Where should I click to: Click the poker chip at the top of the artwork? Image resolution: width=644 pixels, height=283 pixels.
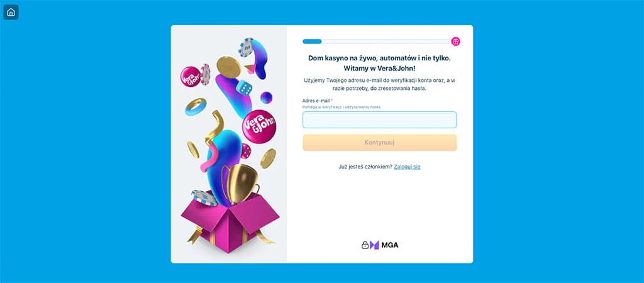click(246, 47)
